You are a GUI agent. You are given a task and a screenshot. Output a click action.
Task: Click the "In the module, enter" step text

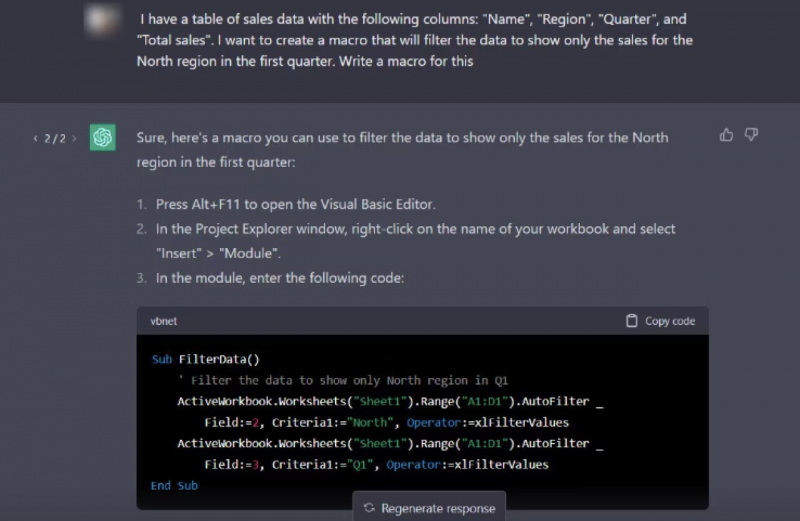click(x=280, y=278)
